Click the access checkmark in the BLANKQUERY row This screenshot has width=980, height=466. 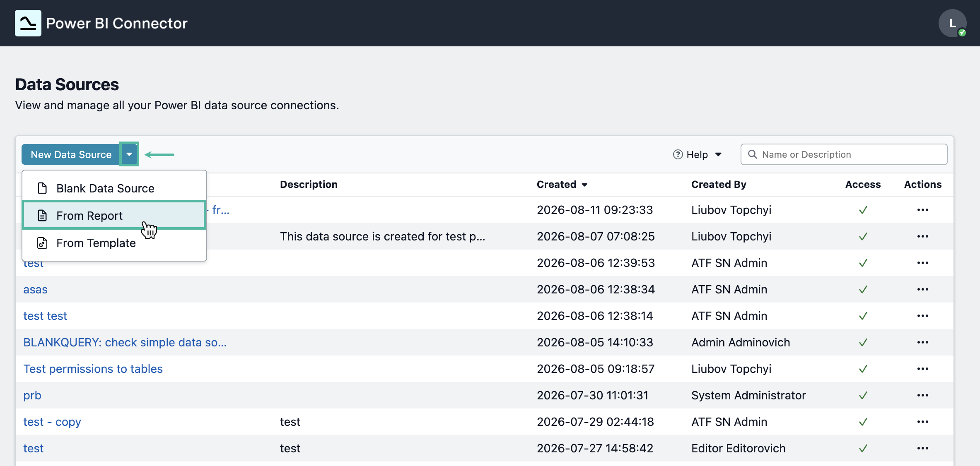tap(863, 342)
